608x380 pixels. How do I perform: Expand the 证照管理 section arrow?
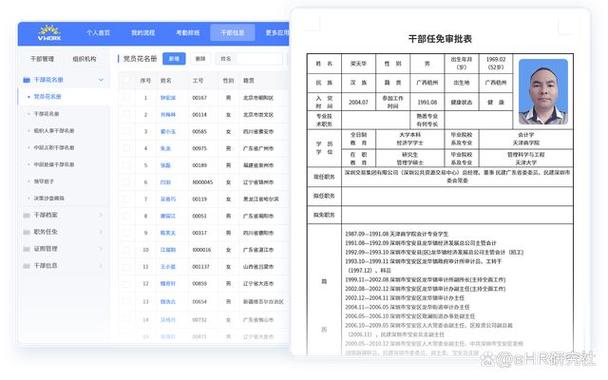pyautogui.click(x=101, y=249)
